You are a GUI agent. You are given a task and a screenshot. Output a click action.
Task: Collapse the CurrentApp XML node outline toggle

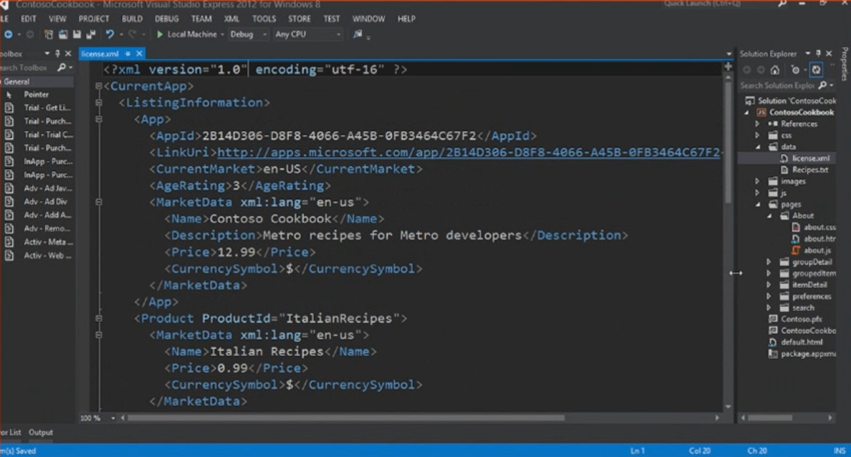[99, 86]
